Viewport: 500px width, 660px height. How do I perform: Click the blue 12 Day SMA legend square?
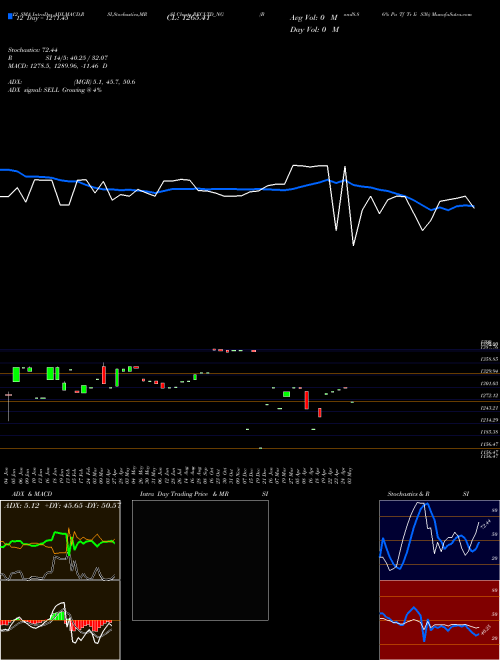[10, 17]
